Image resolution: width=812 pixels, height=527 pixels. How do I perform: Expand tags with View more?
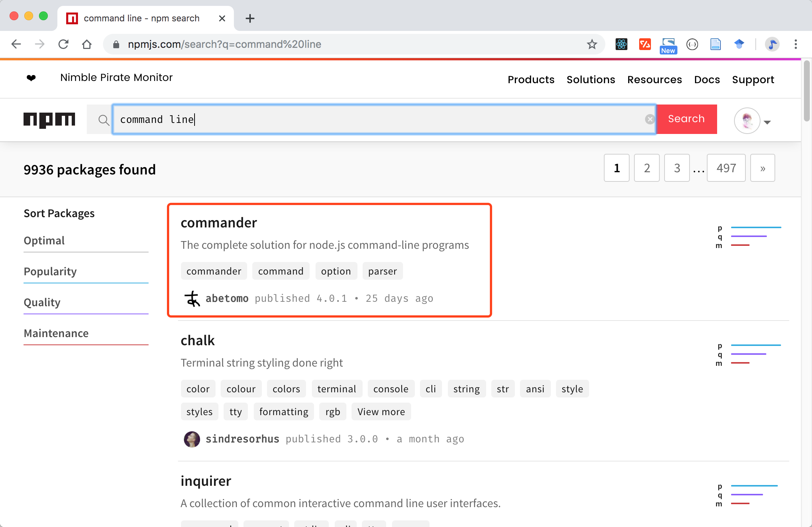[381, 411]
